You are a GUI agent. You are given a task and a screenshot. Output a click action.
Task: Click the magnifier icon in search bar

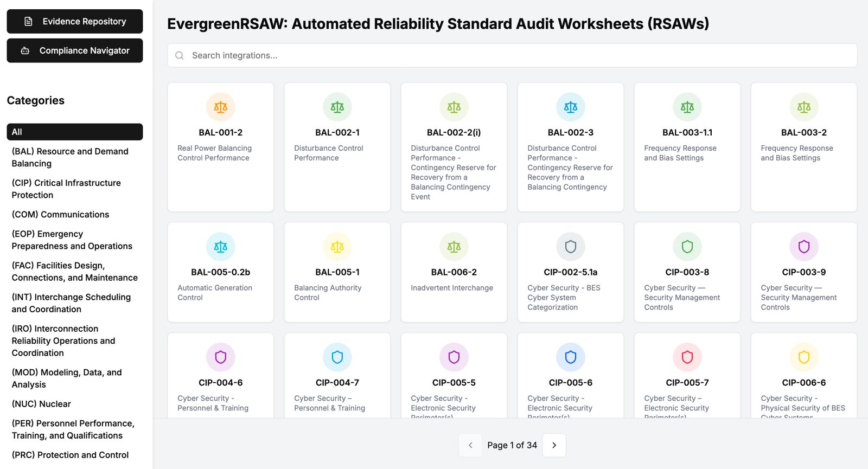point(180,55)
